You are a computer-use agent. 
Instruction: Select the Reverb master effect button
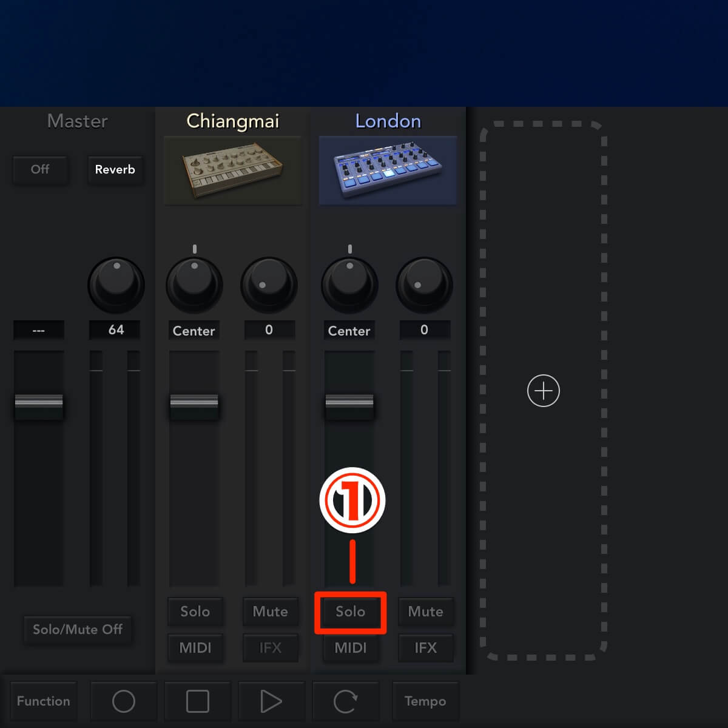tap(115, 170)
